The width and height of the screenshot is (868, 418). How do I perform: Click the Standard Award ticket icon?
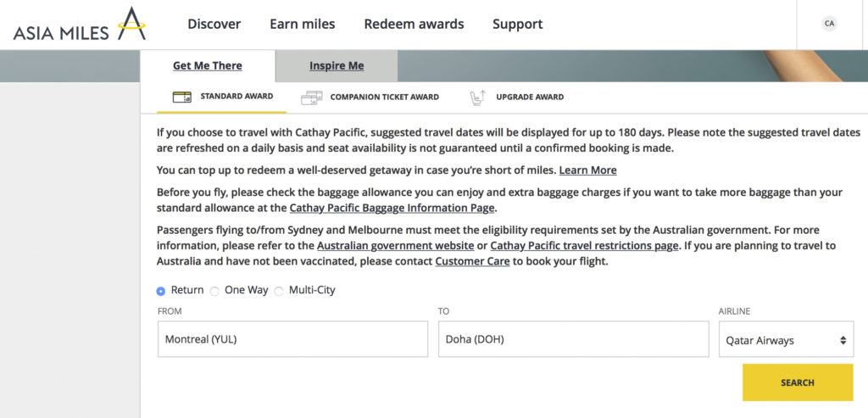point(182,98)
